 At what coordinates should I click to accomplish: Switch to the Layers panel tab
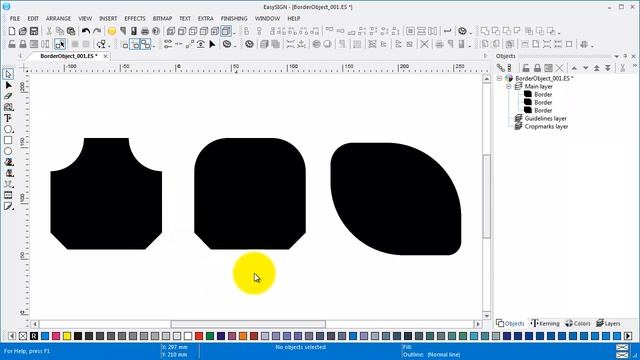coord(608,323)
